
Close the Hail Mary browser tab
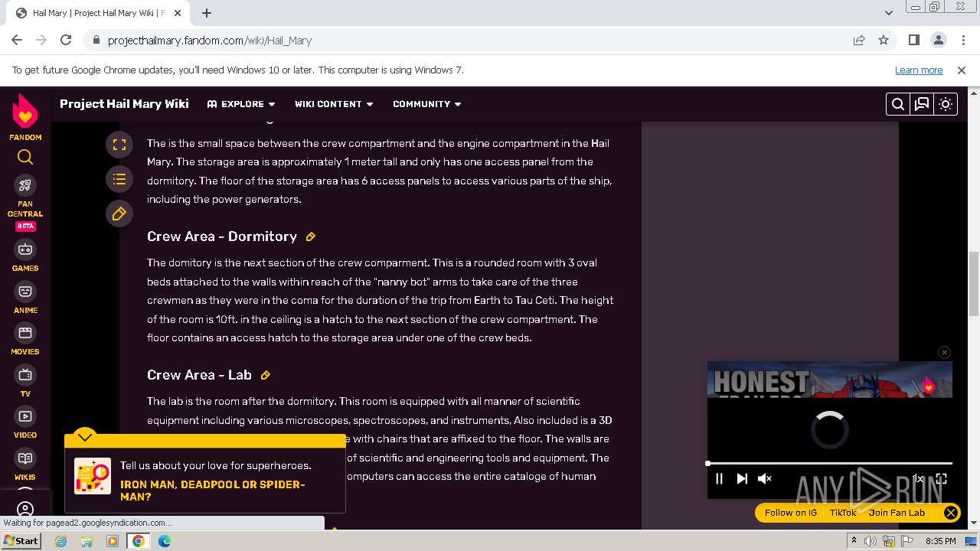point(178,13)
